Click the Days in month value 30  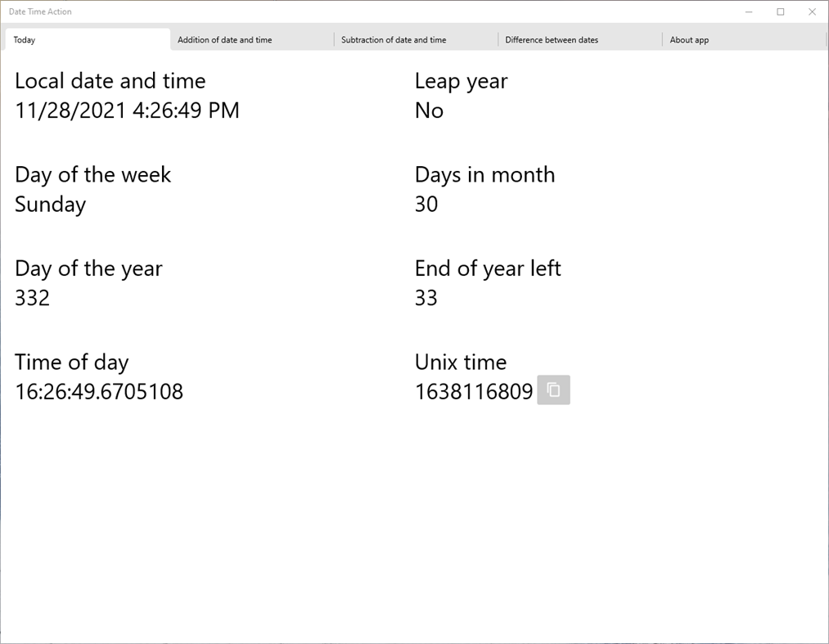(426, 205)
